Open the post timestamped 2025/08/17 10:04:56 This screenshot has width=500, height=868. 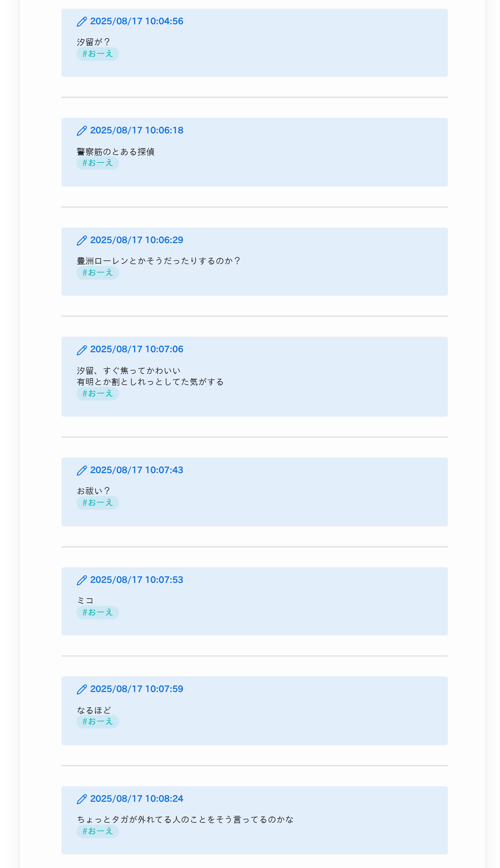point(137,21)
